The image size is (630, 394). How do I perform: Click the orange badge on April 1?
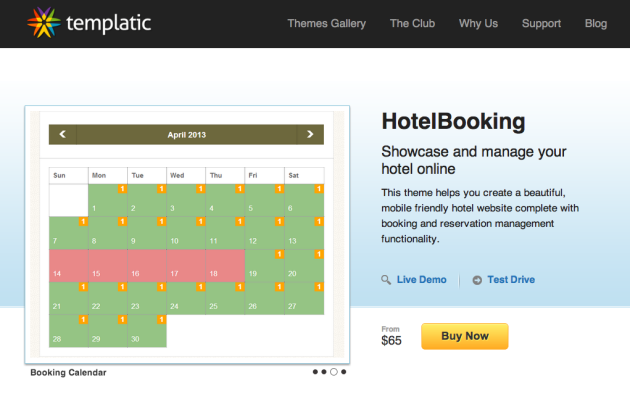[123, 189]
